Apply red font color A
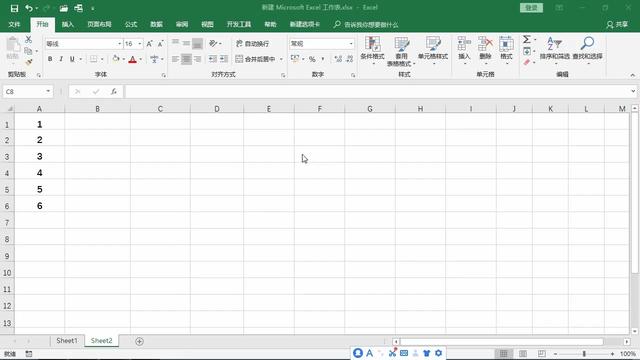Image resolution: width=640 pixels, height=360 pixels. click(132, 59)
